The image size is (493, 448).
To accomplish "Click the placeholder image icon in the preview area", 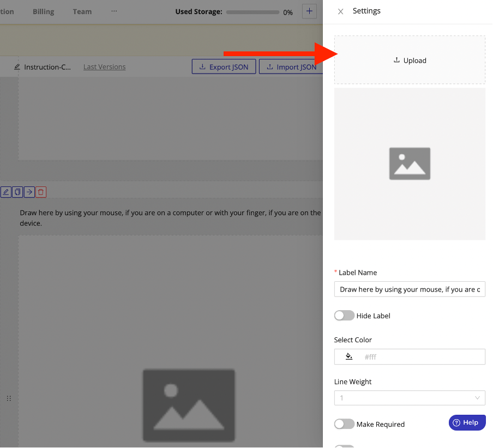I will click(410, 163).
